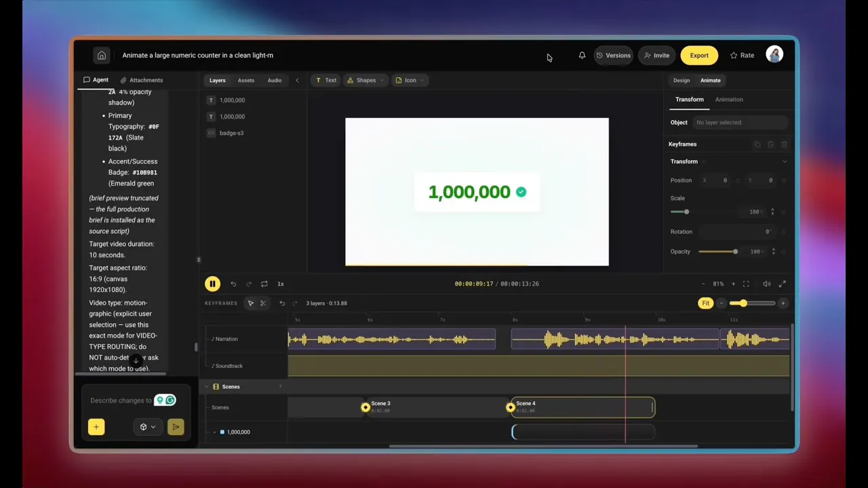Select the Scene 3 keyframe marker
This screenshot has height=488, width=868.
point(366,407)
